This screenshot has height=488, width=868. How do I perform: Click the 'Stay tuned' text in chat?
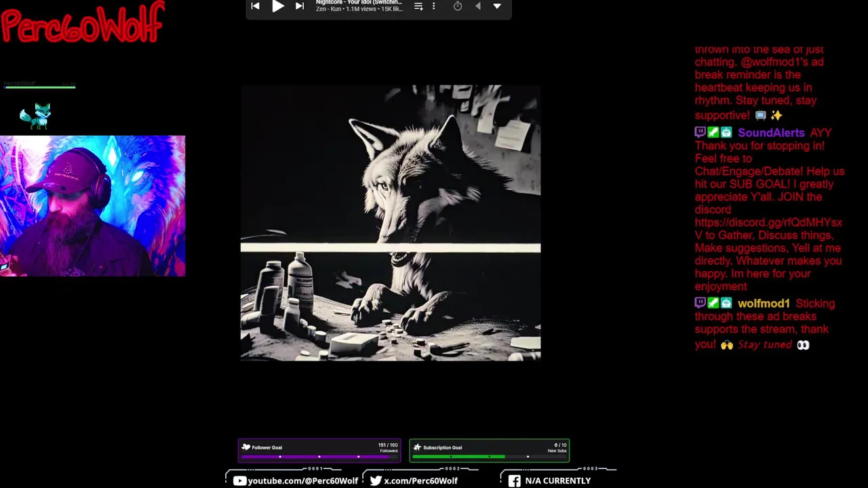[765, 345]
